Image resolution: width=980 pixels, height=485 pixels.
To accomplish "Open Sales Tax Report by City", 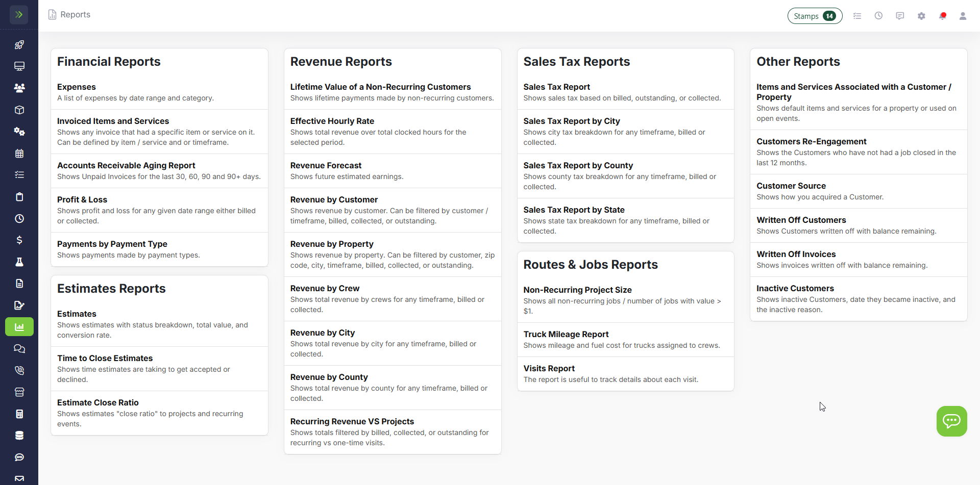I will pyautogui.click(x=572, y=121).
